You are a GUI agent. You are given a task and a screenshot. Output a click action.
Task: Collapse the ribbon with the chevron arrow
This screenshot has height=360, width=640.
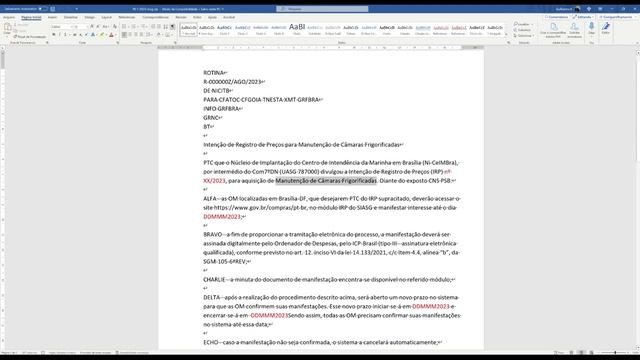[637, 42]
